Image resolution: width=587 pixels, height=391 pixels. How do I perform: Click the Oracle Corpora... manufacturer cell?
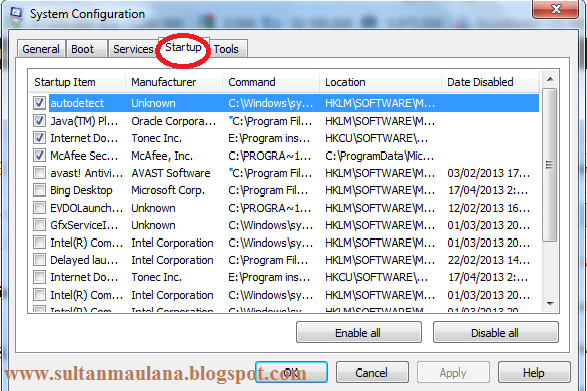pos(174,121)
